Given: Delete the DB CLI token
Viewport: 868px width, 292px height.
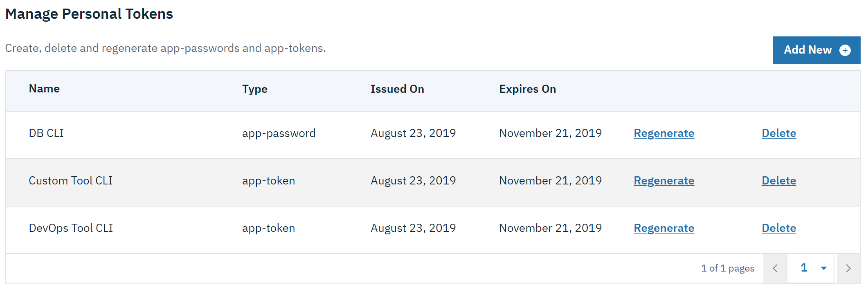Looking at the screenshot, I should coord(779,133).
